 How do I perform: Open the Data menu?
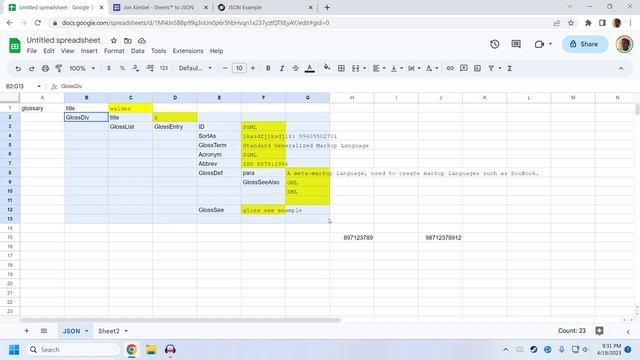[x=138, y=51]
